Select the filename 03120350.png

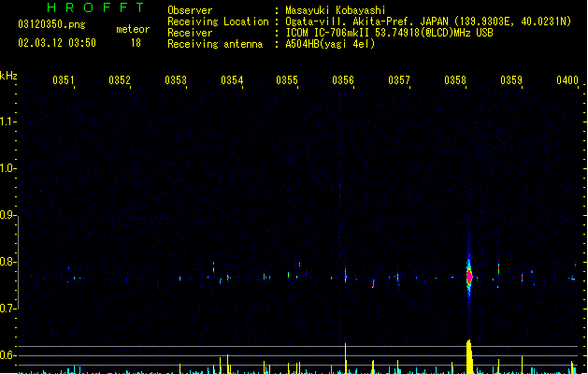point(51,24)
